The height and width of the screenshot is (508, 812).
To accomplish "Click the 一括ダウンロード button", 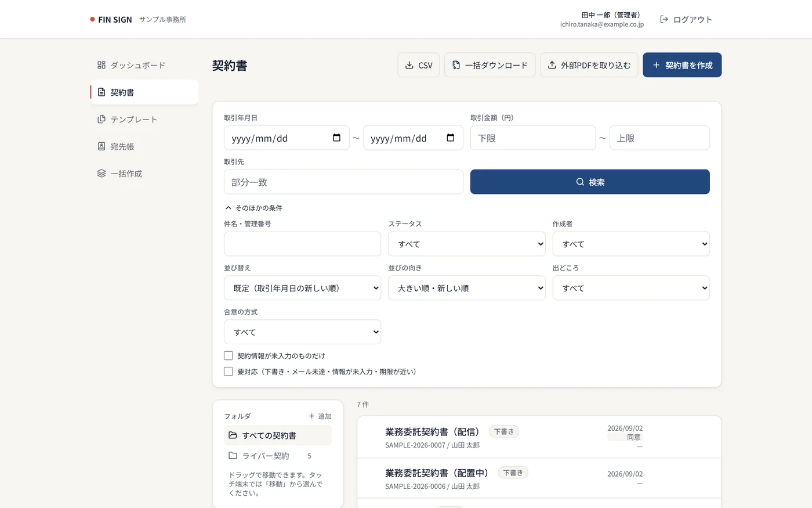I will pyautogui.click(x=490, y=65).
